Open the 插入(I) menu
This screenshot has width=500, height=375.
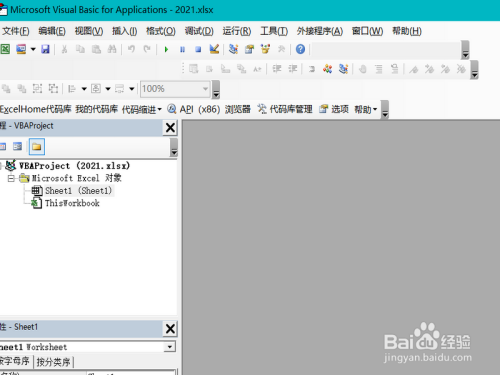tap(125, 31)
